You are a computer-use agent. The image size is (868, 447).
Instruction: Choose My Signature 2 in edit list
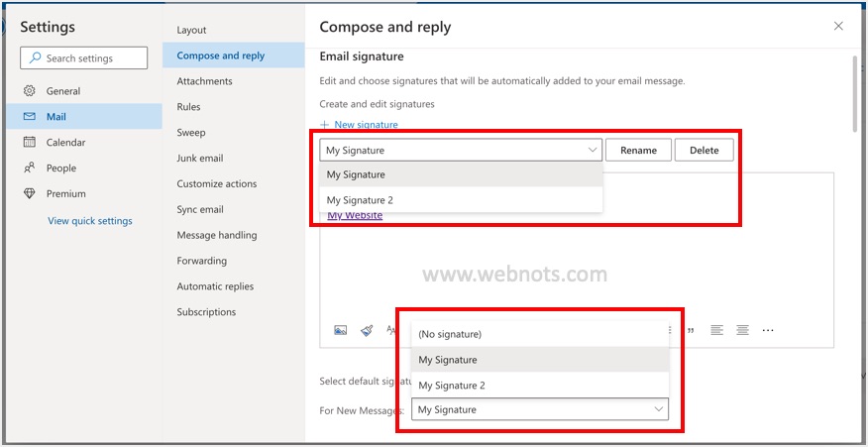point(360,200)
